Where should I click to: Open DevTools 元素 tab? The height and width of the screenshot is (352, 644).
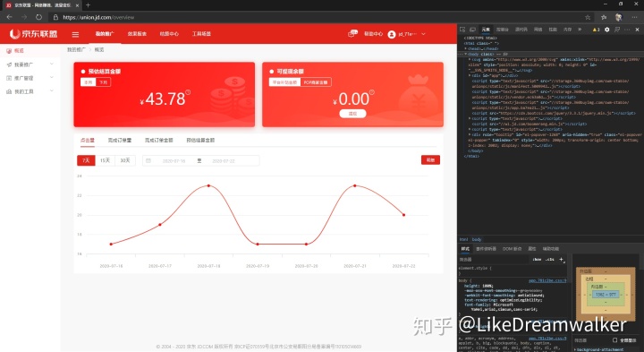486,30
